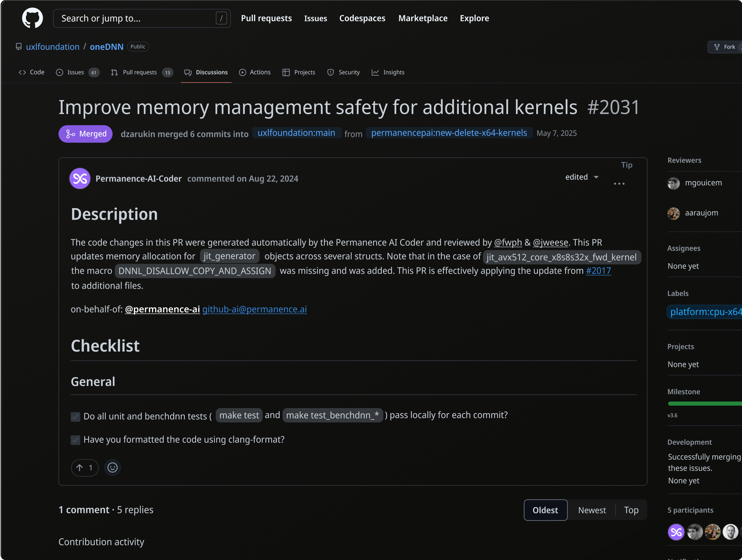
Task: Open the Pull requests repository tab
Action: coord(142,72)
